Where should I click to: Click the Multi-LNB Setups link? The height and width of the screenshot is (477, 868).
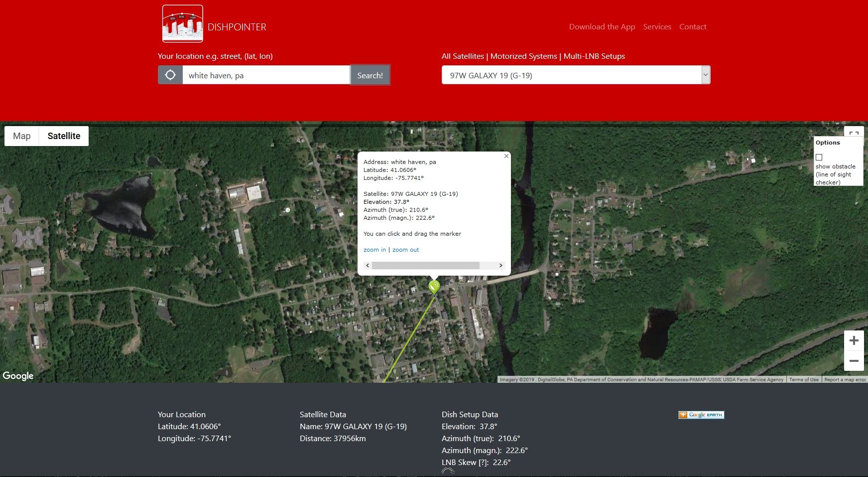point(594,56)
